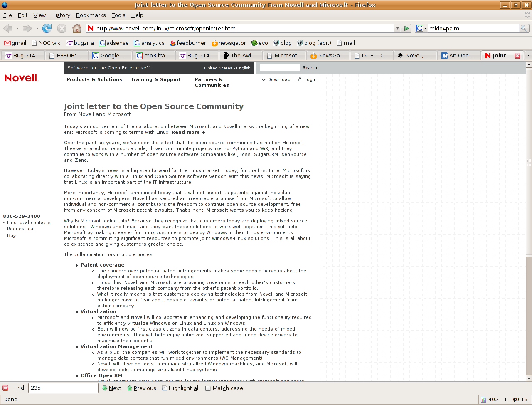Click the green Go arrow beside URL
532x405 pixels.
(x=407, y=28)
